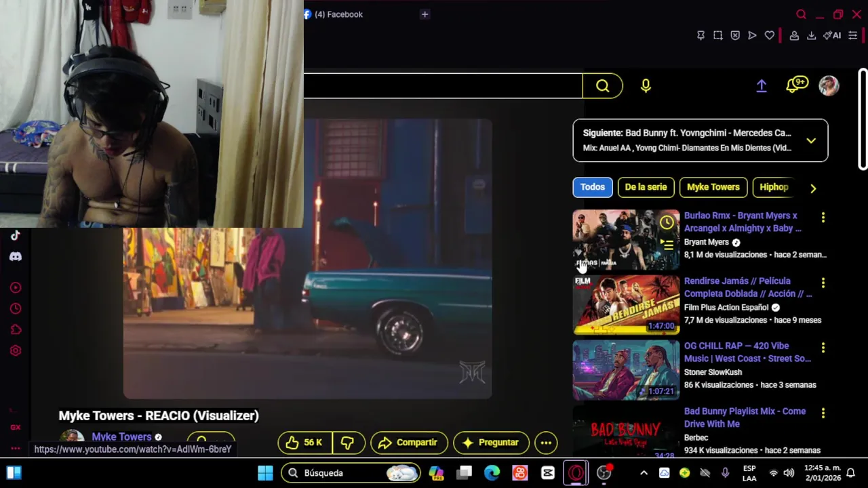Viewport: 868px width, 488px height.
Task: Click the page vertical scrollbar
Action: 863,119
